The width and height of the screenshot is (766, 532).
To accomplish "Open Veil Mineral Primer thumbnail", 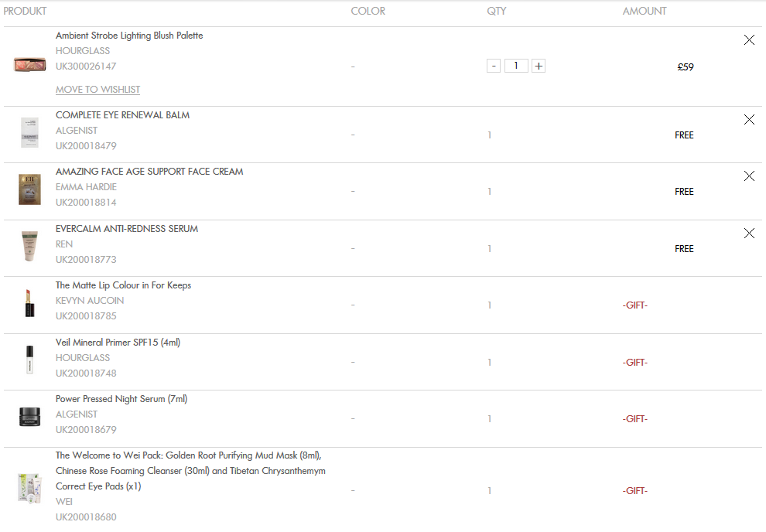I will (30, 360).
